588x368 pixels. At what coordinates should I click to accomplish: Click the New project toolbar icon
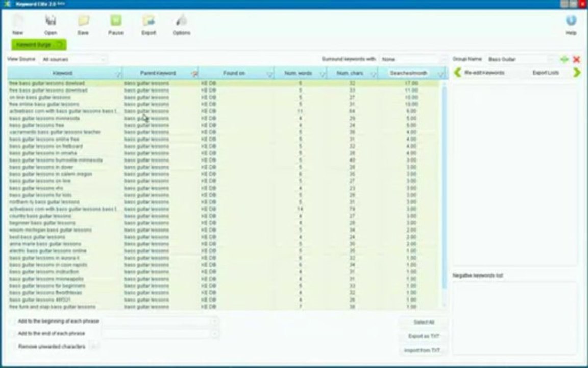coord(18,20)
